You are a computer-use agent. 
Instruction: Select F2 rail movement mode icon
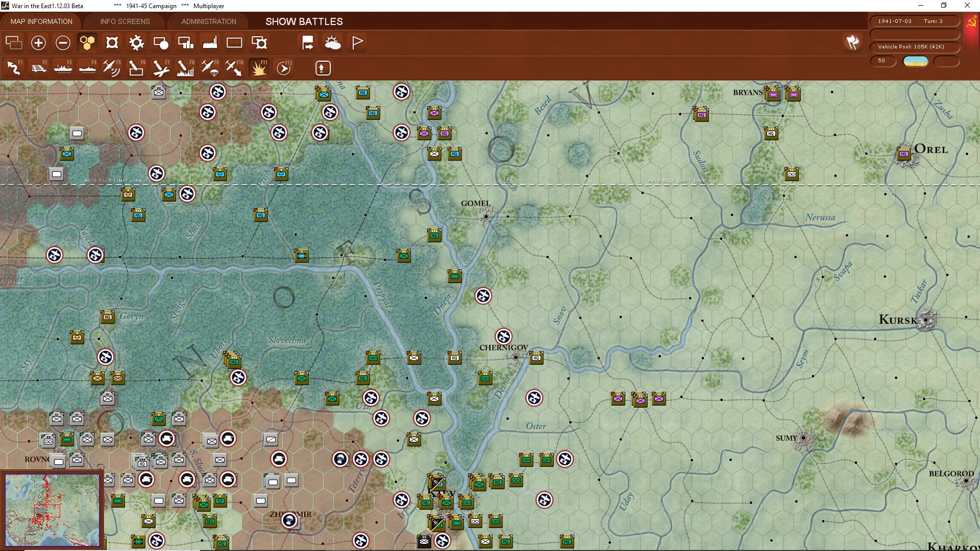coord(38,68)
